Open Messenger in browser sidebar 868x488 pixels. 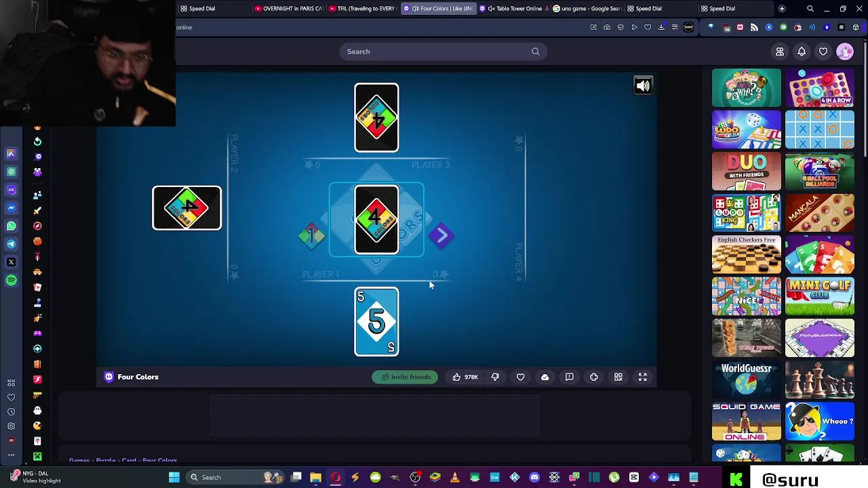click(11, 208)
